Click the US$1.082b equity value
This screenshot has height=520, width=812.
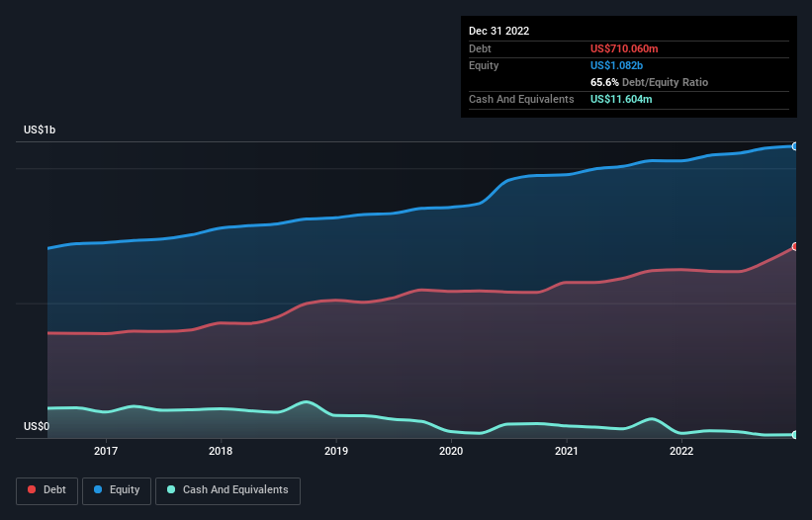pyautogui.click(x=616, y=65)
